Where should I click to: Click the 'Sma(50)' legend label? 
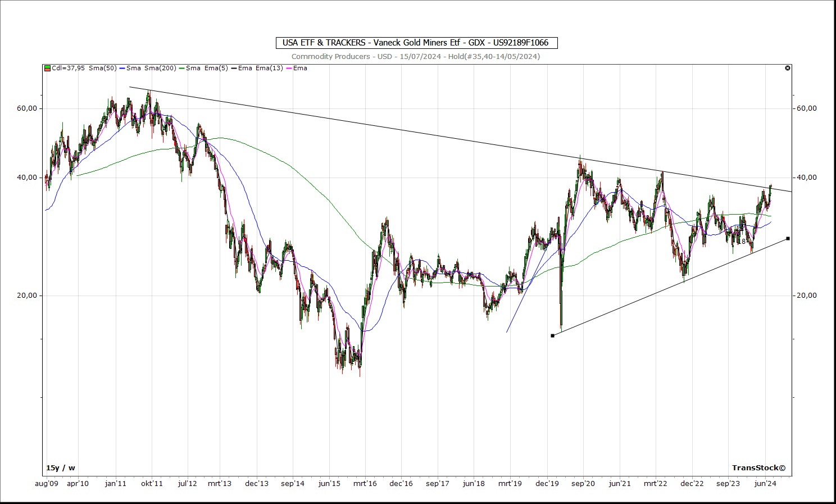click(x=103, y=68)
